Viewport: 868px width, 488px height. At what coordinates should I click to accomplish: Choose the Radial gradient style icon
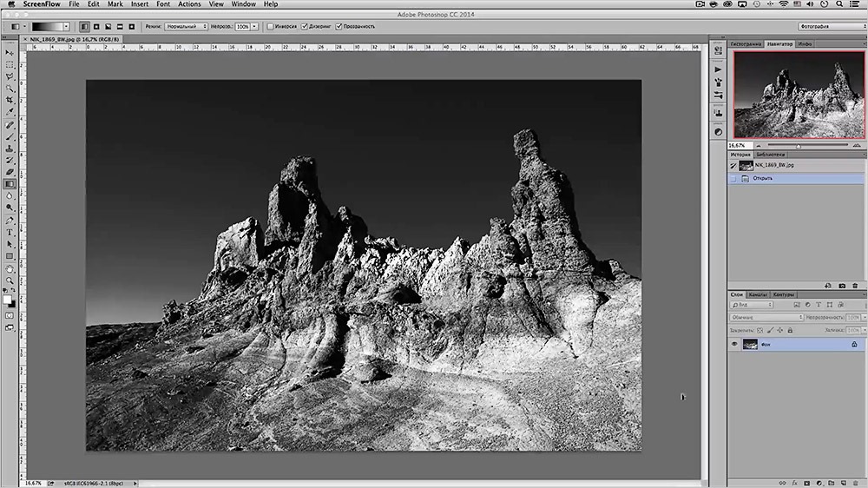point(95,27)
